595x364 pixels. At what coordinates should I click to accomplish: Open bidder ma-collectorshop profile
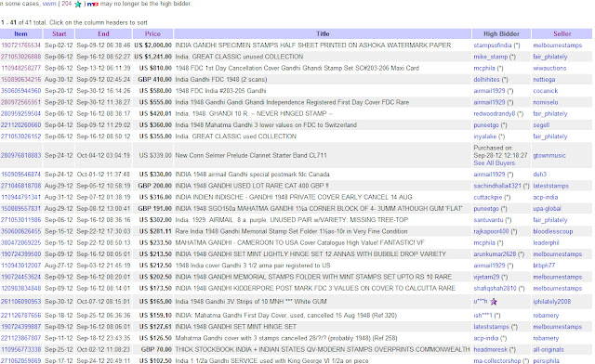[x=497, y=360]
